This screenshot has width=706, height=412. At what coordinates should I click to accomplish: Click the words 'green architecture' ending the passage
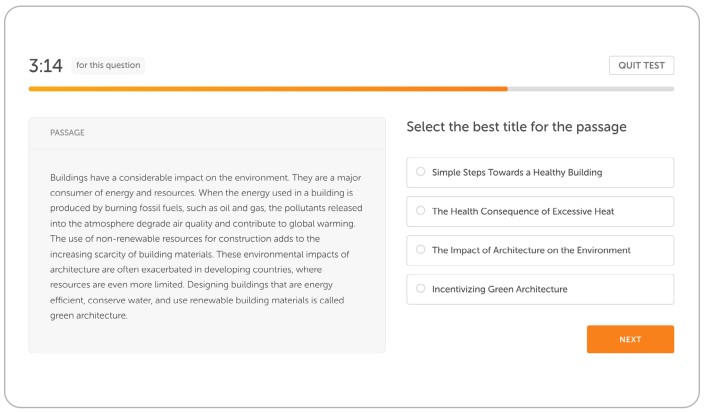tap(89, 316)
